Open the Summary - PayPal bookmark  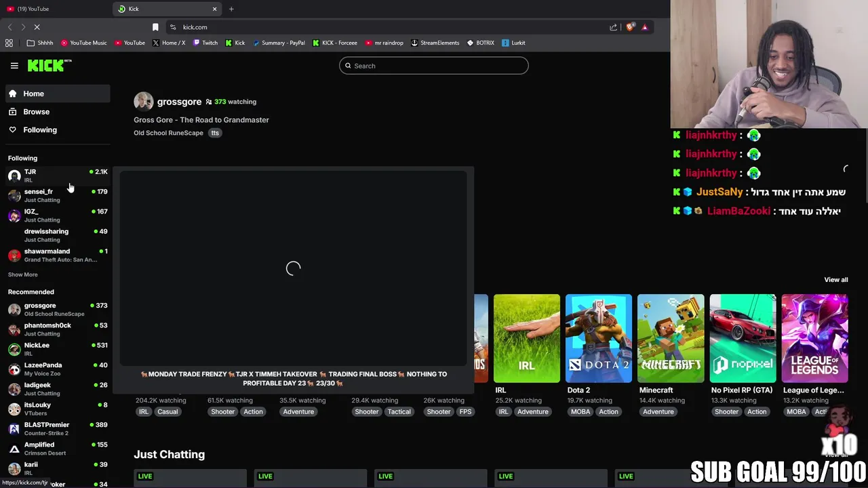click(279, 43)
